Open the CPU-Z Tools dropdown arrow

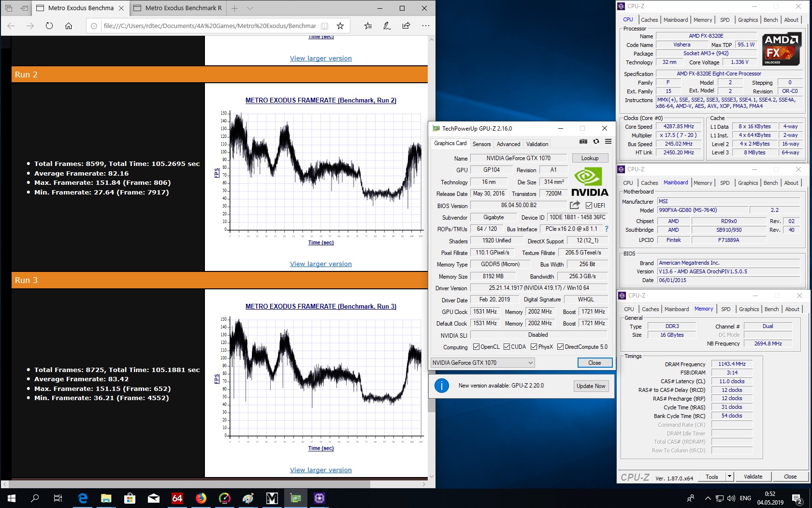(x=729, y=477)
